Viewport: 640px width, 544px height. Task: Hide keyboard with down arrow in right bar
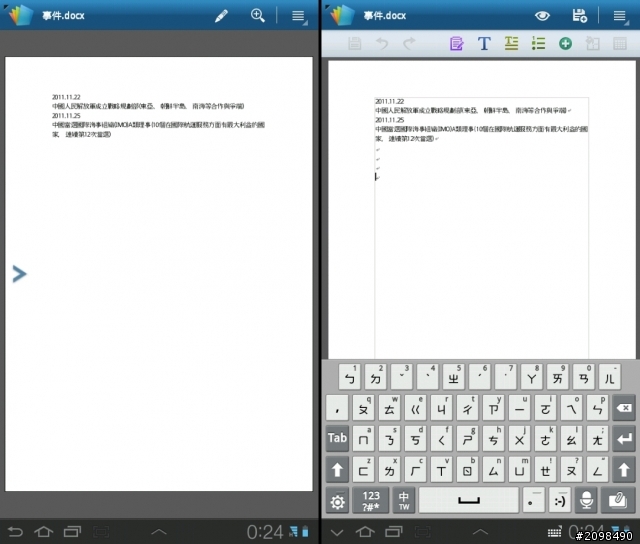click(x=337, y=532)
